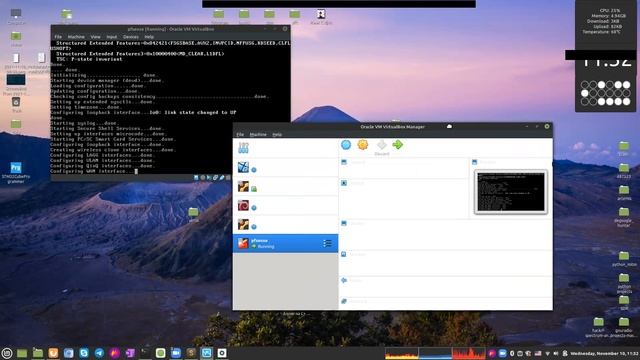Click volume icon in the system tray
Image resolution: width=640 pixels, height=360 pixels.
point(556,353)
